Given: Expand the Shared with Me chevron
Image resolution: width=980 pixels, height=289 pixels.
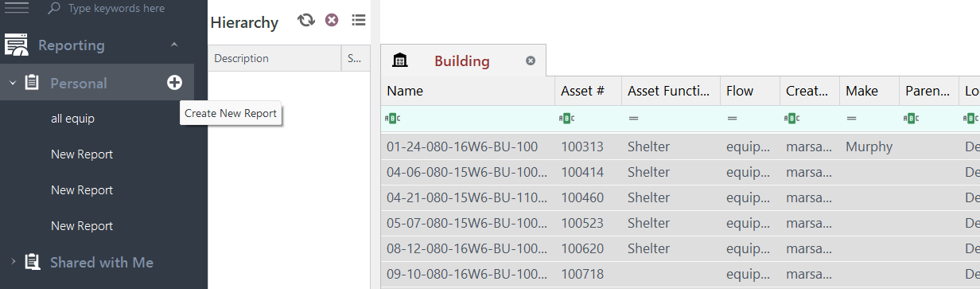Looking at the screenshot, I should point(13,261).
